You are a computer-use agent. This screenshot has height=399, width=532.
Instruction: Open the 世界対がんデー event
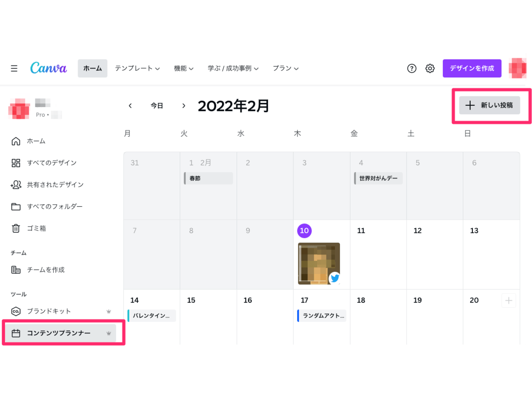pyautogui.click(x=378, y=178)
